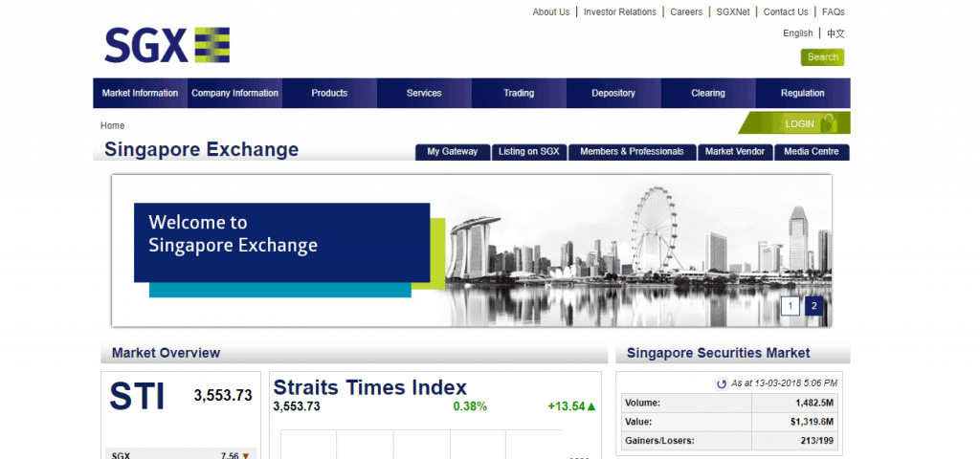Open the FAQs link
Screen dimensions: 980x459
834,11
